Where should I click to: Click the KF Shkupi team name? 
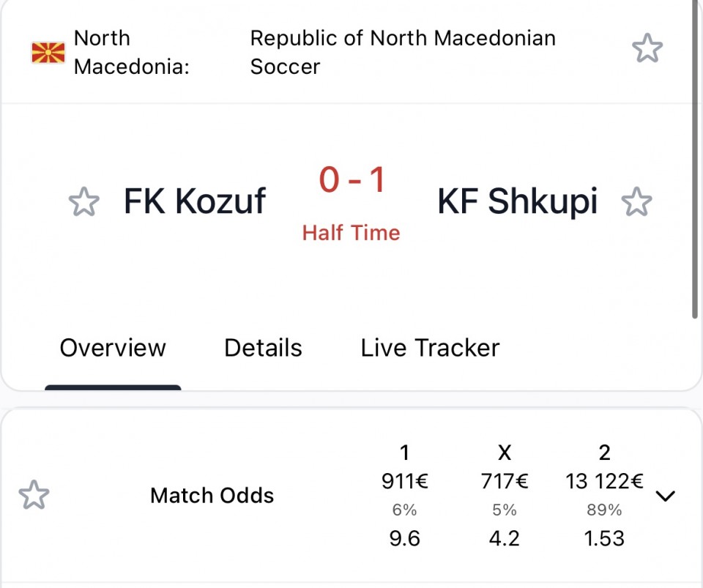point(518,201)
